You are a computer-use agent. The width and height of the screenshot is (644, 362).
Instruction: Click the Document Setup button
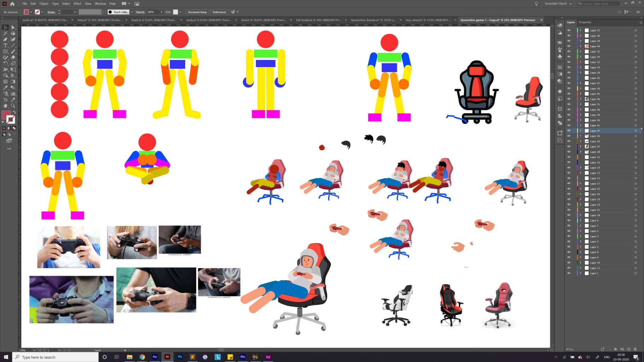[x=197, y=12]
